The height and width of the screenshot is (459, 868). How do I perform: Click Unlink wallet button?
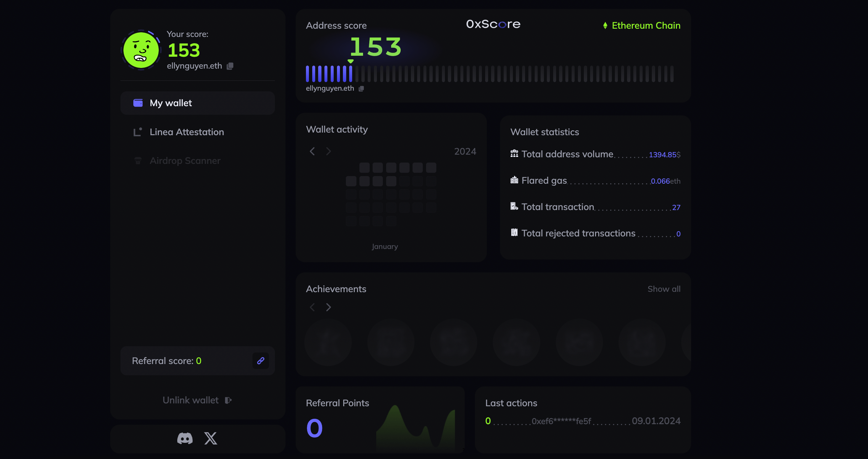click(197, 400)
